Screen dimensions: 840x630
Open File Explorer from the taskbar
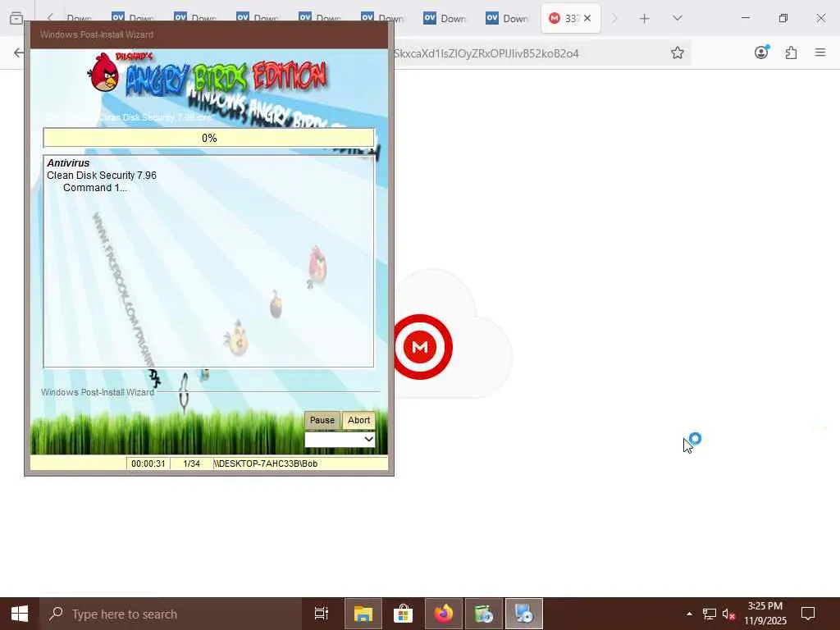point(363,614)
